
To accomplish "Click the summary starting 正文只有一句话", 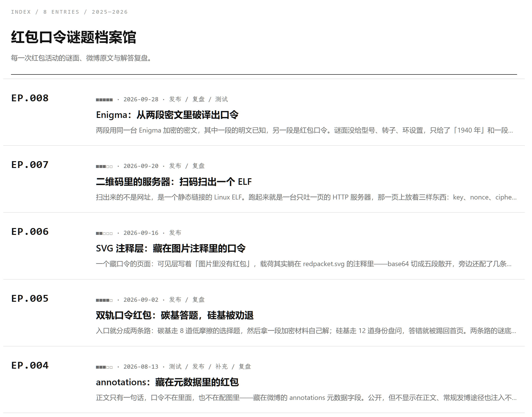I will (306, 398).
